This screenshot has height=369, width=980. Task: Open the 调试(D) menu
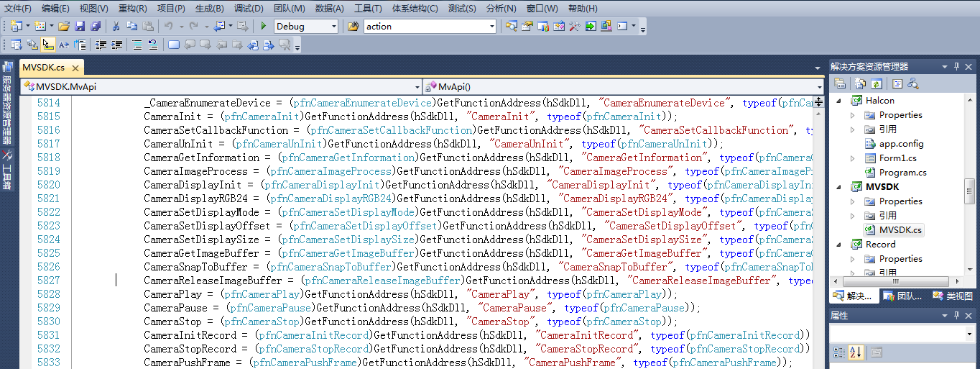tap(249, 9)
